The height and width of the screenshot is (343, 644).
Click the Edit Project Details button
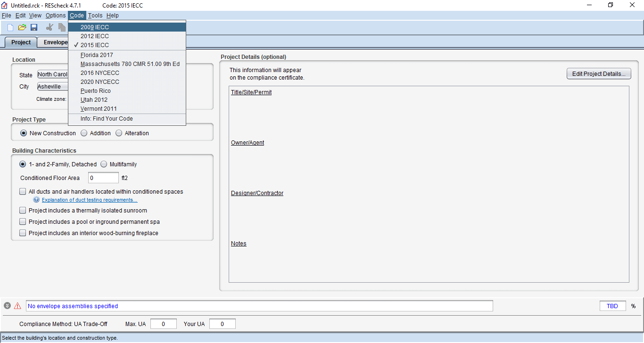[x=598, y=74]
